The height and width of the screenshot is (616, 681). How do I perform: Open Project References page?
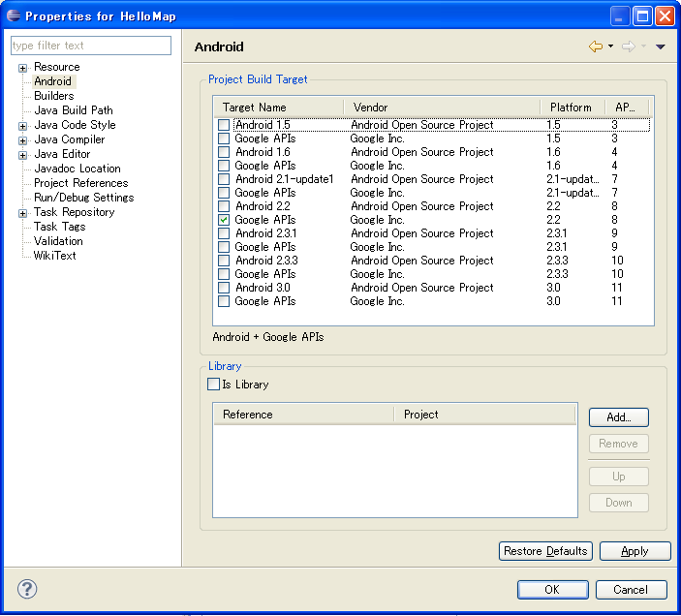tap(80, 183)
